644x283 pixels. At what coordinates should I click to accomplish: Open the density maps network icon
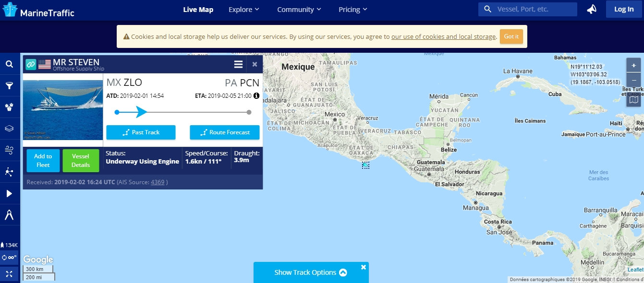pyautogui.click(x=9, y=172)
